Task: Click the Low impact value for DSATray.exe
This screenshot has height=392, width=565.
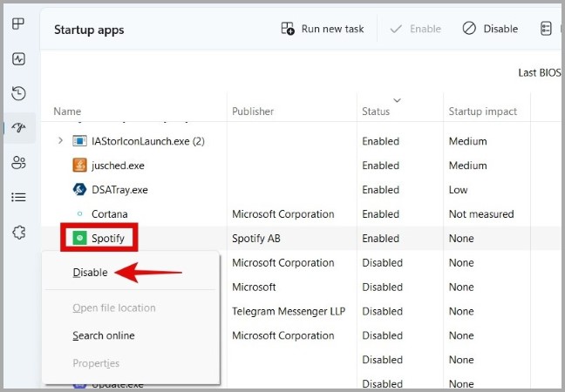Action: click(458, 190)
